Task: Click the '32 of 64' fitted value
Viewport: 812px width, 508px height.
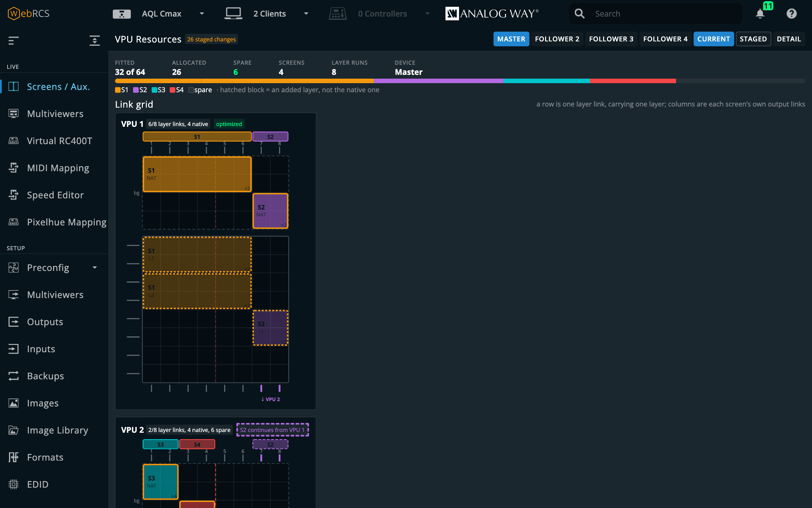Action: [x=130, y=72]
